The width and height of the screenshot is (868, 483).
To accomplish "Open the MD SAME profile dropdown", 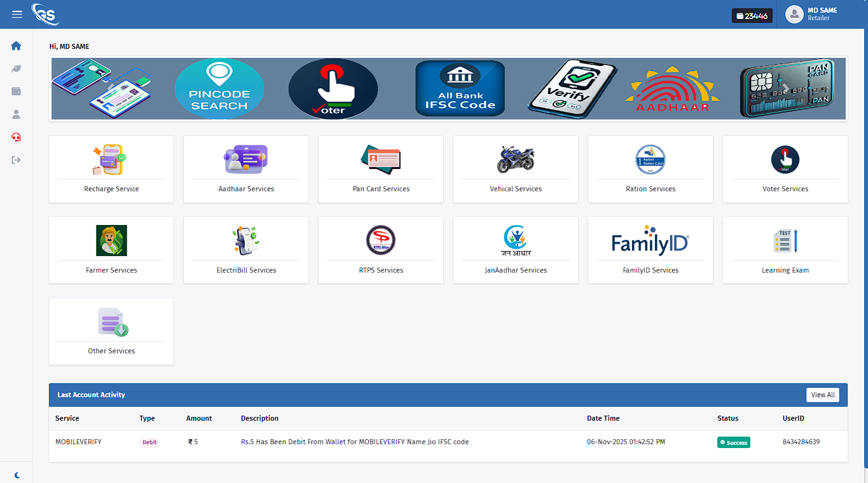I will pos(812,15).
